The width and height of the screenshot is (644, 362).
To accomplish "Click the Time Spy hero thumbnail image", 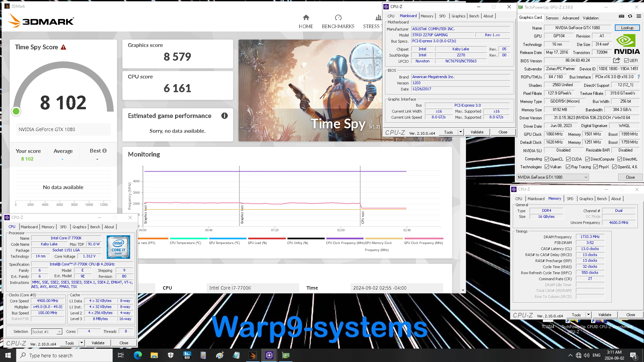I will click(310, 90).
